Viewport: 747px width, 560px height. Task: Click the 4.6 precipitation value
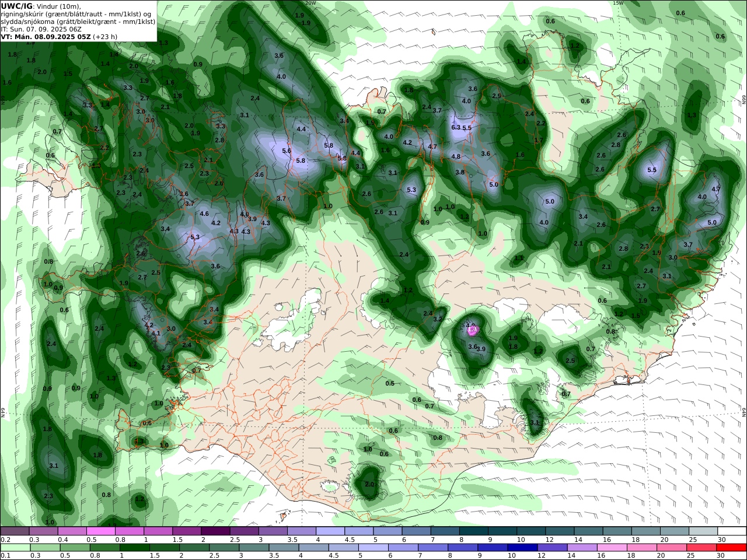coord(204,213)
